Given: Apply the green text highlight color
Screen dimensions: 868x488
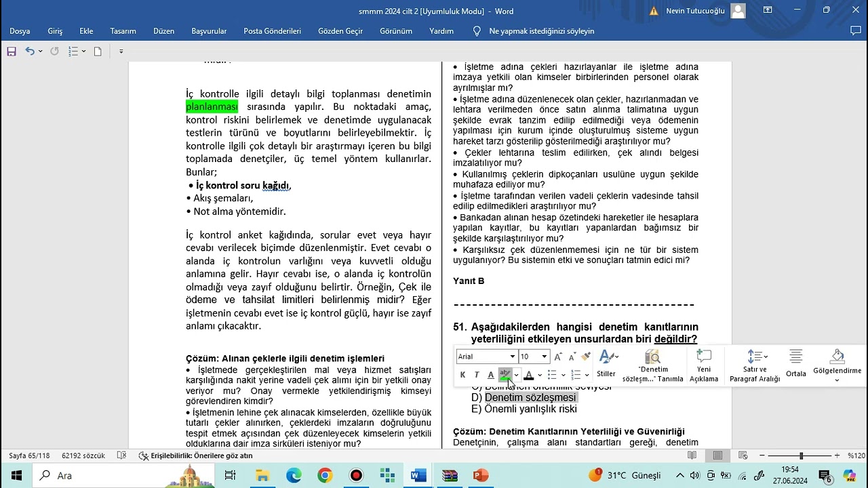Looking at the screenshot, I should (505, 375).
